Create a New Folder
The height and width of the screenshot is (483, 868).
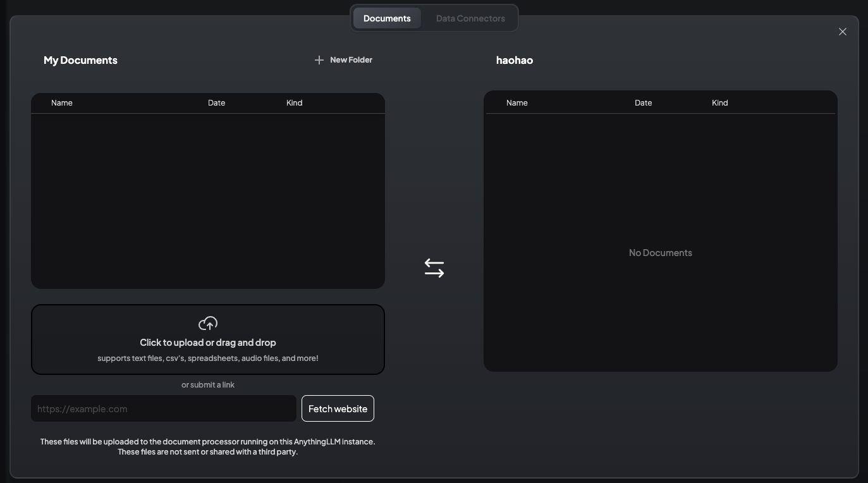coord(343,60)
